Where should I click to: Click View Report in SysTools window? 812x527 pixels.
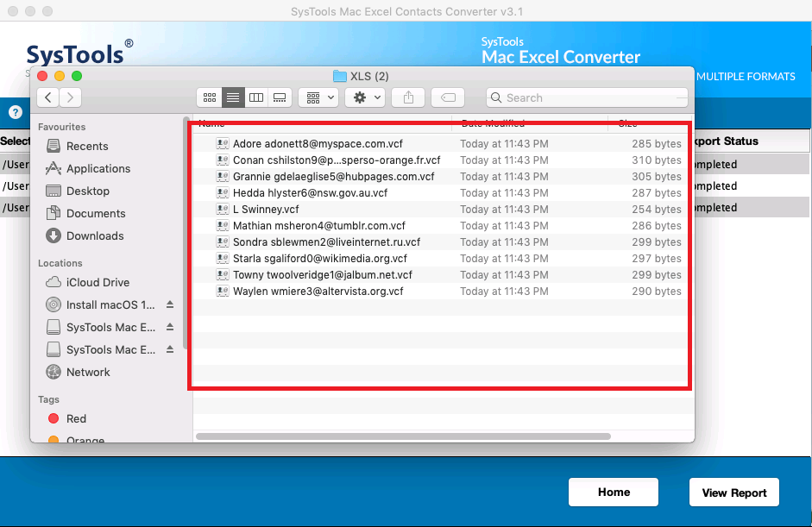click(734, 492)
